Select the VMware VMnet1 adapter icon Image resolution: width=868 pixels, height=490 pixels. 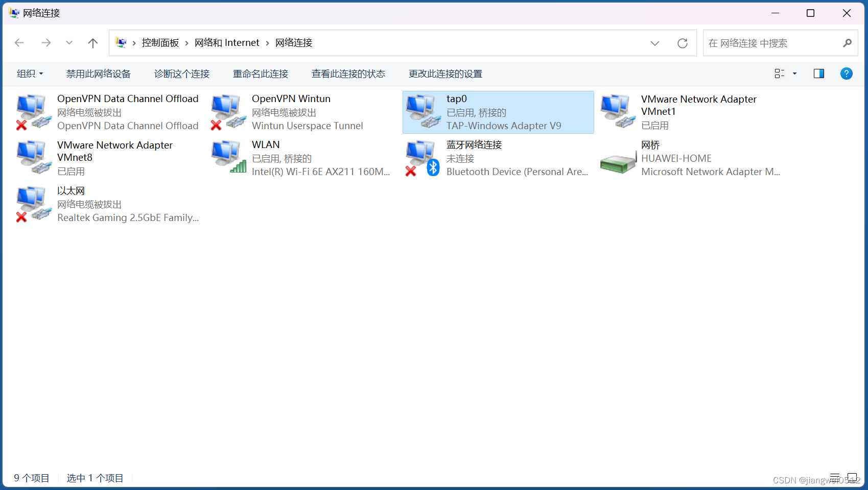pos(618,112)
